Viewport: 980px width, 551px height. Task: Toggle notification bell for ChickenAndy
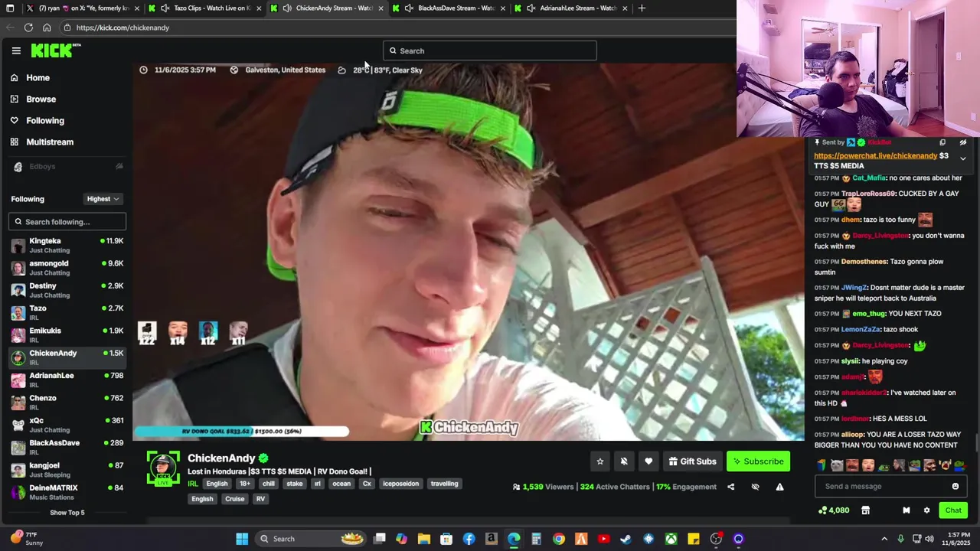coord(624,461)
